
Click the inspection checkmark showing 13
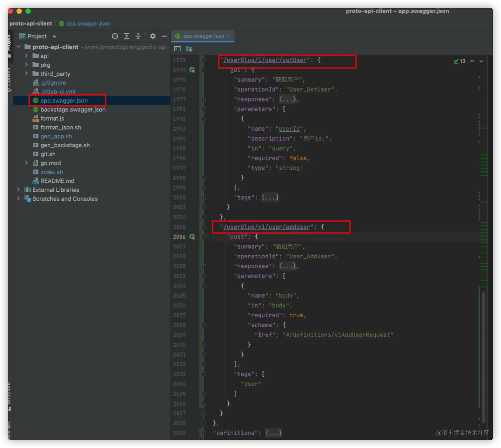point(459,61)
